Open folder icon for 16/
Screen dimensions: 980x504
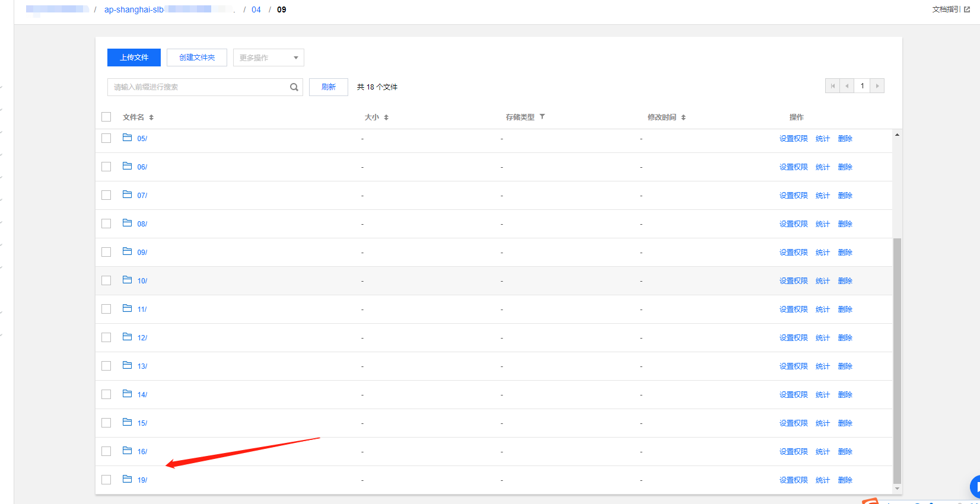tap(127, 451)
